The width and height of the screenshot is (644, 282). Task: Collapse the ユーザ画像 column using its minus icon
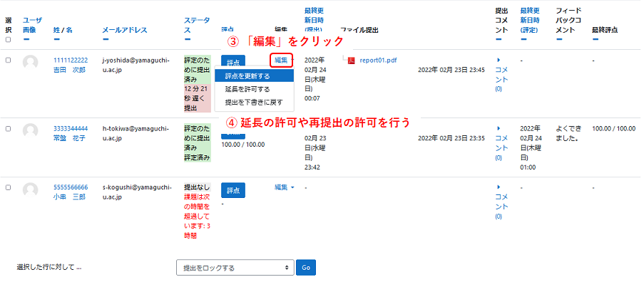[26, 39]
